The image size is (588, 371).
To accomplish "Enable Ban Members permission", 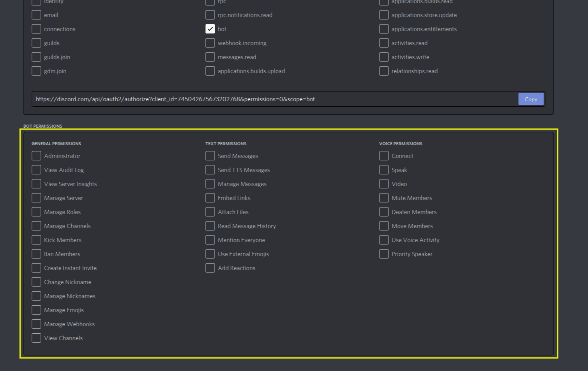I will tap(37, 254).
